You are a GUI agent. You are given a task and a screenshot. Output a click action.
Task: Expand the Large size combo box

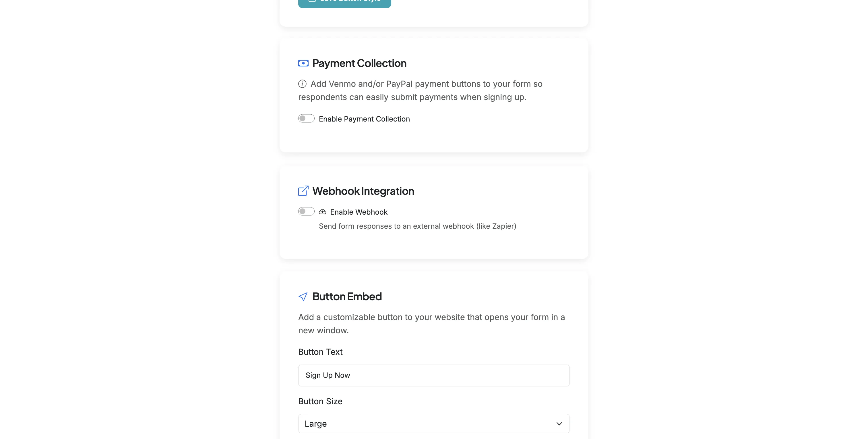point(434,423)
